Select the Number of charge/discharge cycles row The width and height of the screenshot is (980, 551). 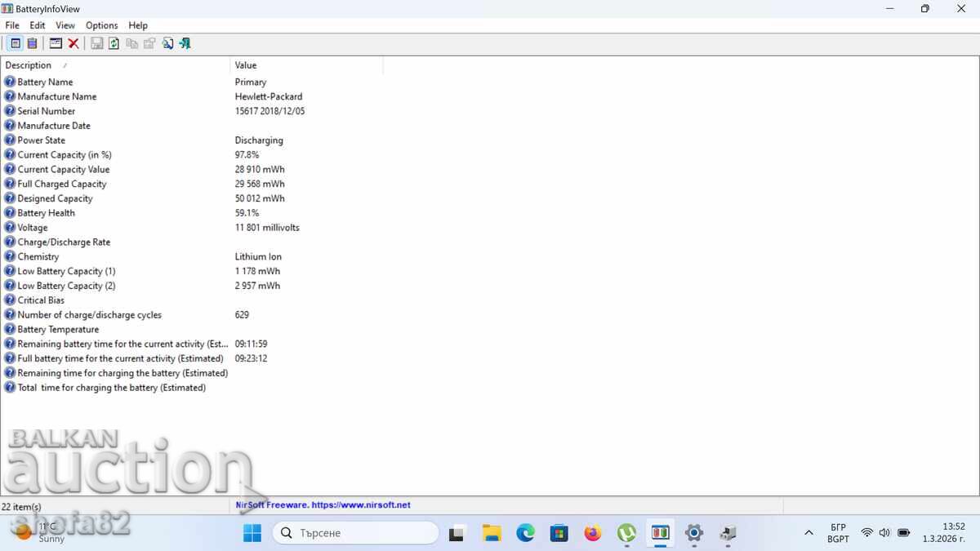tap(90, 315)
